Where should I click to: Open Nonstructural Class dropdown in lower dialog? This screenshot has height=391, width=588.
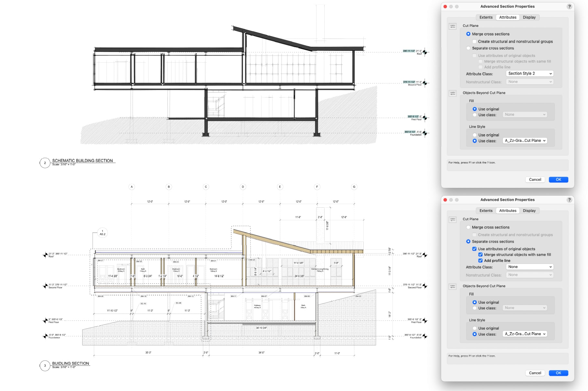530,275
